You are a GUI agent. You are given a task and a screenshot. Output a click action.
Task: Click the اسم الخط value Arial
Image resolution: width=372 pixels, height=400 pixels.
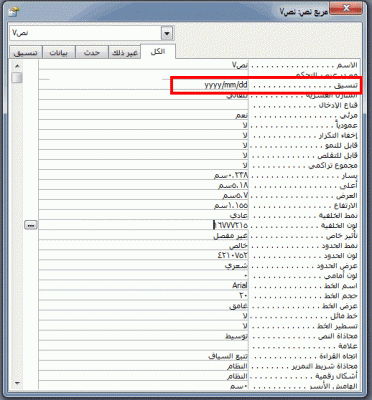coord(143,286)
